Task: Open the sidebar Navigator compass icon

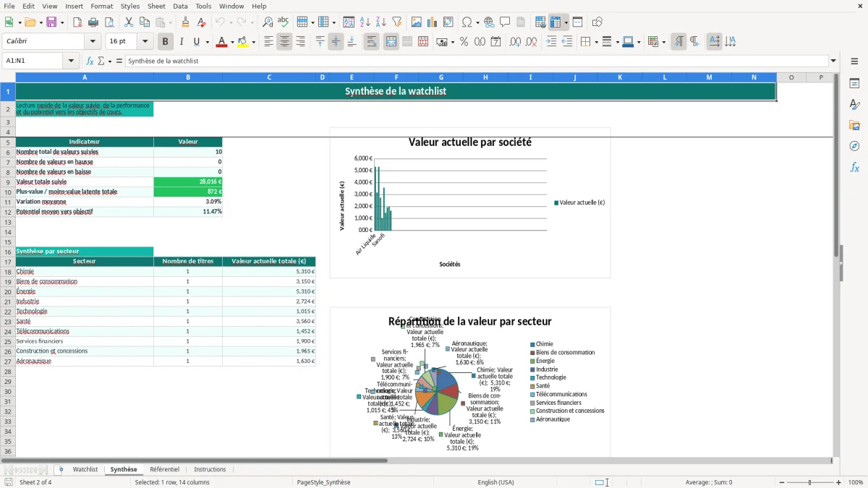Action: tap(854, 146)
